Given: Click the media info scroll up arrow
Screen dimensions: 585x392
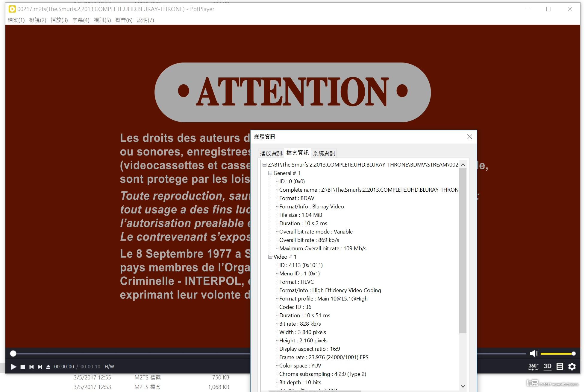Looking at the screenshot, I should tap(463, 165).
